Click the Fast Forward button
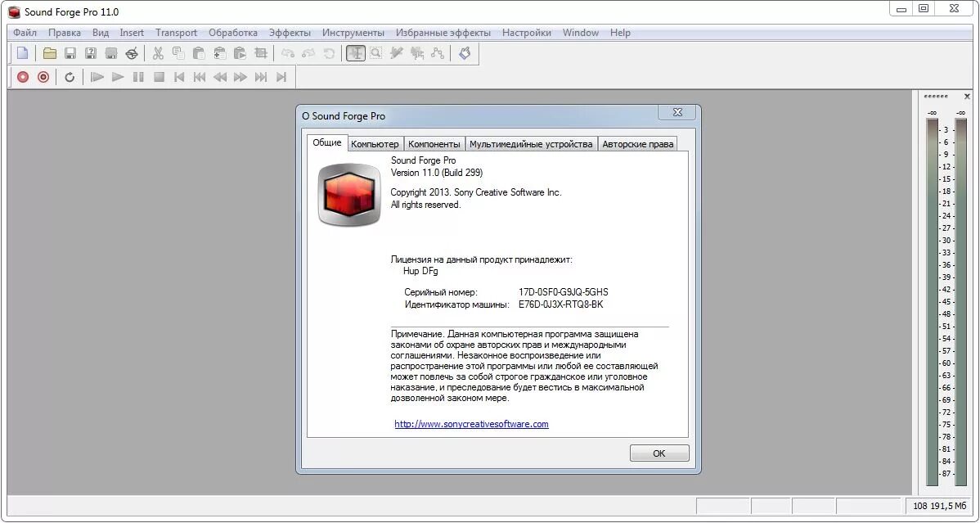 (x=241, y=77)
